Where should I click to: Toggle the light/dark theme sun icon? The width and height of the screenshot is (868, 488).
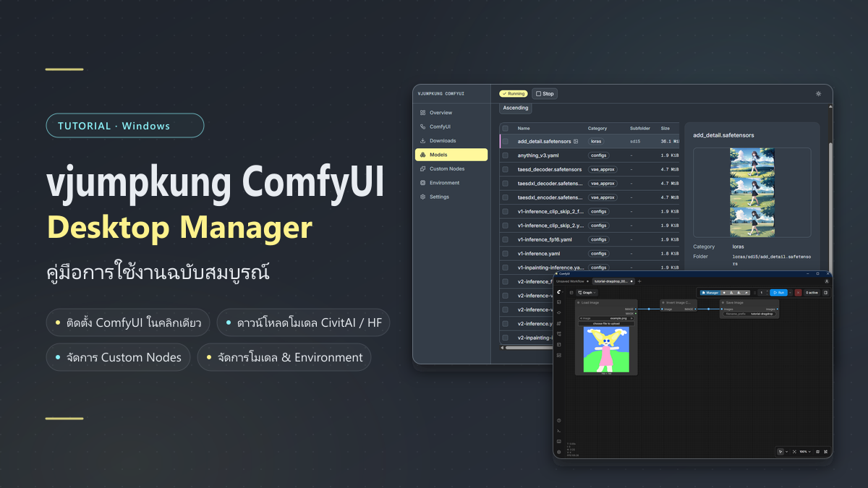coord(818,93)
